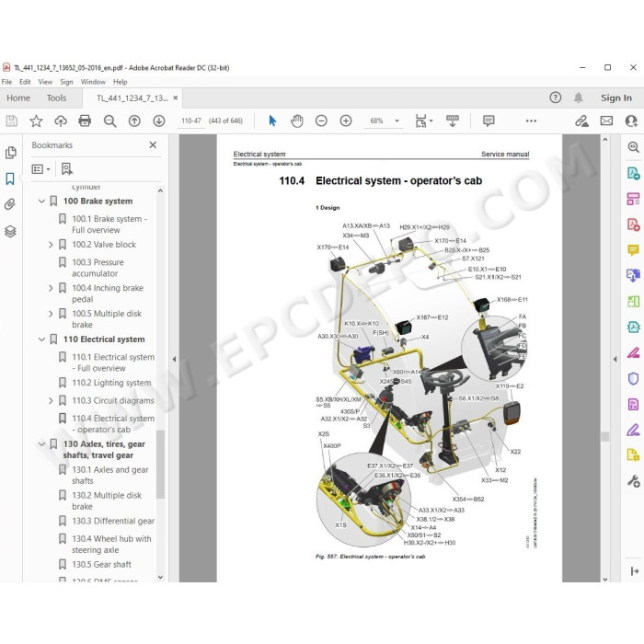
Task: Open bookmark 110.2 Lighting system
Action: [111, 383]
